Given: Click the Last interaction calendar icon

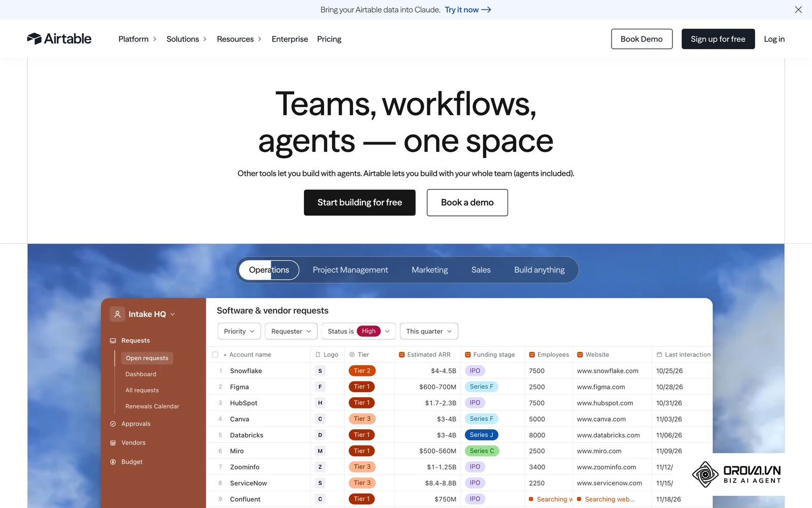Looking at the screenshot, I should (x=659, y=355).
